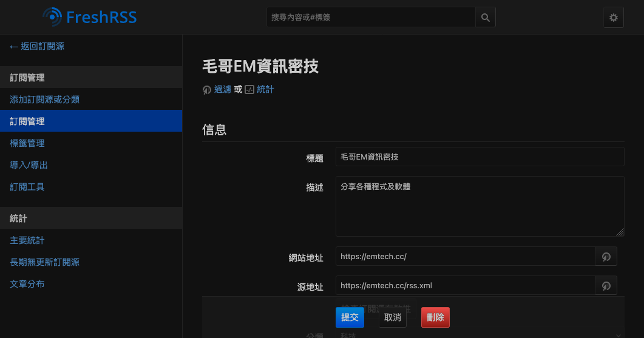
Task: Click the page heading 毛哥EM資訊密技
Action: point(260,66)
